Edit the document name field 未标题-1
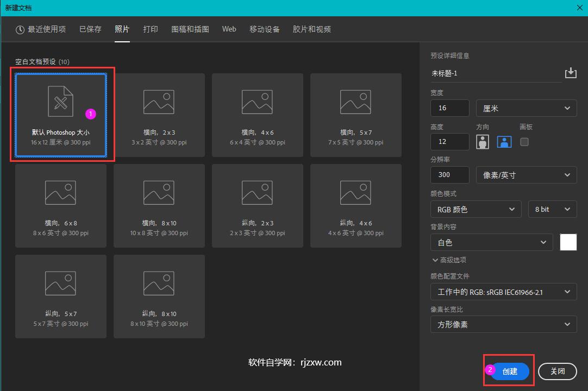 pyautogui.click(x=496, y=73)
